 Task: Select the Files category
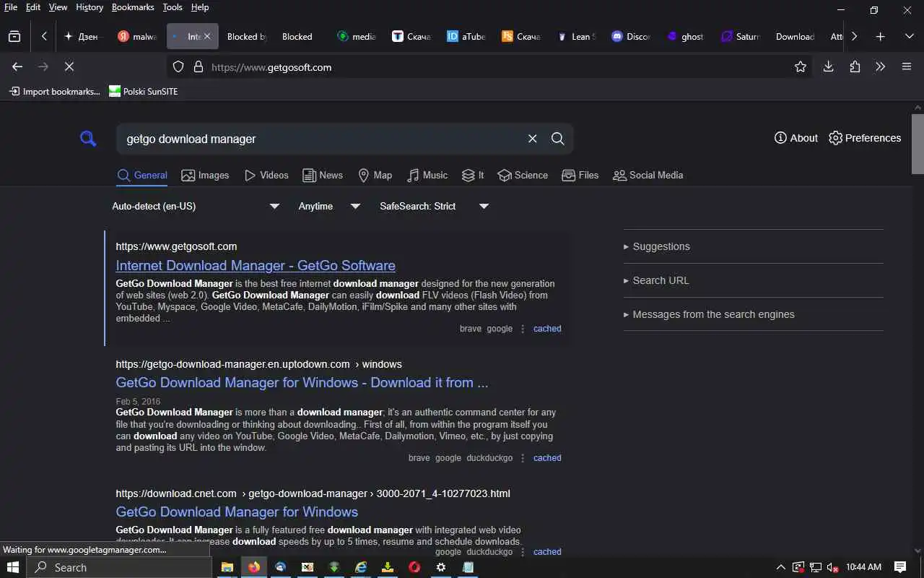pos(580,176)
